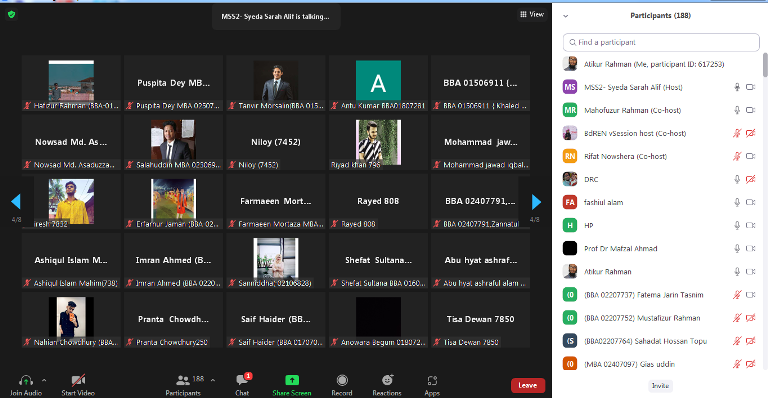Open the View layout menu
Image resolution: width=768 pixels, height=398 pixels.
532,14
